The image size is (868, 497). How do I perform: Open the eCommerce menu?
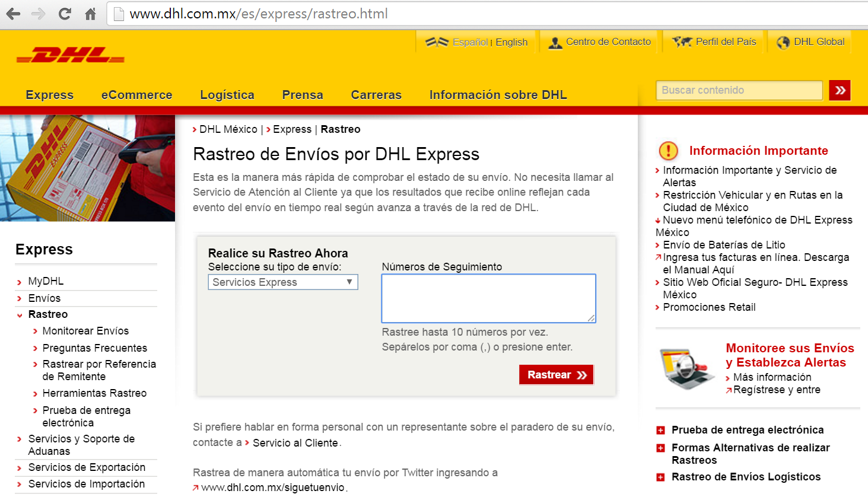(x=136, y=95)
